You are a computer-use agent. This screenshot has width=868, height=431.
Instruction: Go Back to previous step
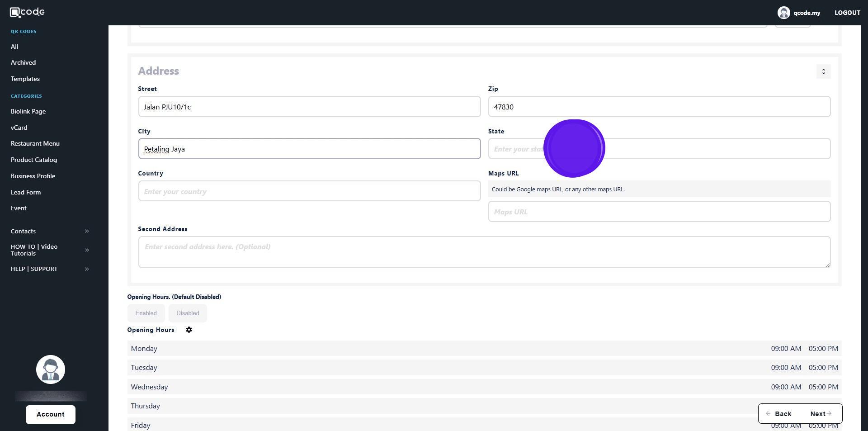click(x=779, y=414)
